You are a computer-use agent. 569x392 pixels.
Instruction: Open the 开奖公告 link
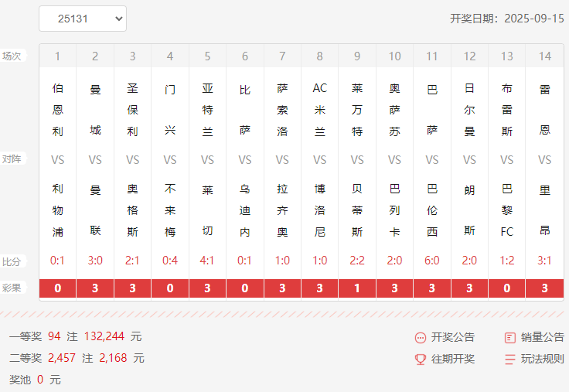[453, 337]
